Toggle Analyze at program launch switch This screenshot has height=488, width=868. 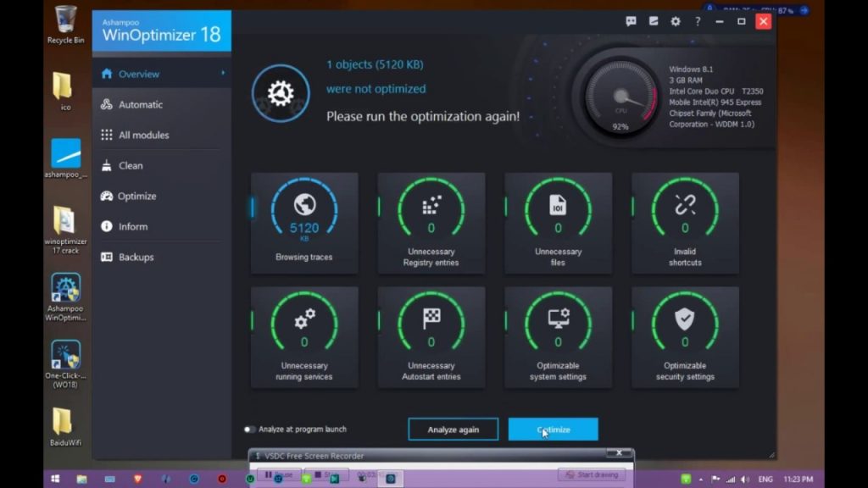coord(249,430)
